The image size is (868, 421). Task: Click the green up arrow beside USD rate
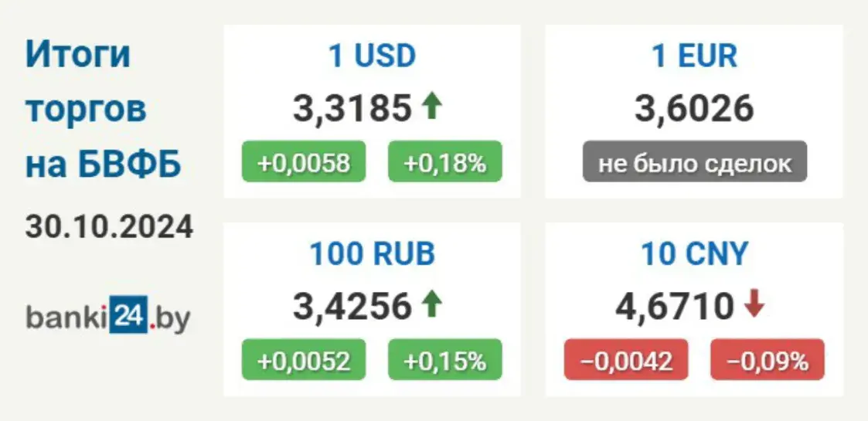pos(432,107)
